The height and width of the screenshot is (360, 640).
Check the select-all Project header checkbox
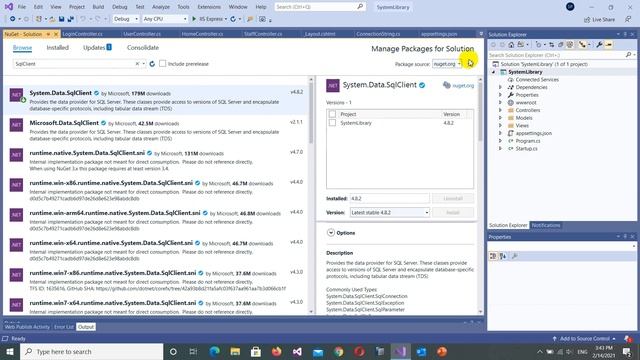pyautogui.click(x=332, y=114)
